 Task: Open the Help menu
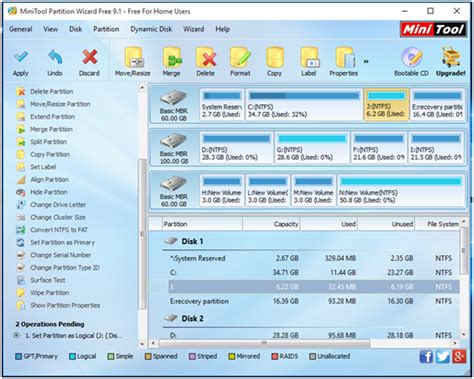coord(222,29)
